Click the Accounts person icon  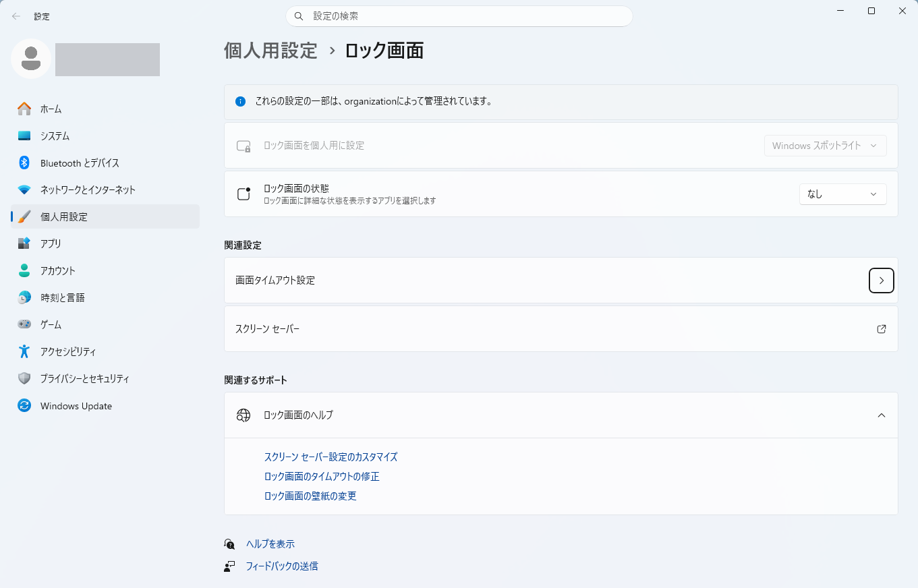pos(24,270)
